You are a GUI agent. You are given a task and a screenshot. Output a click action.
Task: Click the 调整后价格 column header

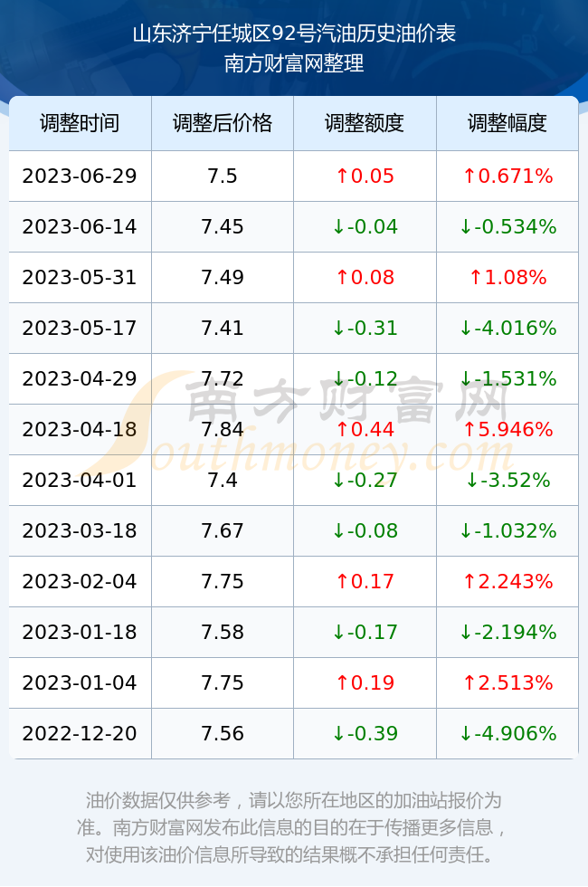(223, 123)
